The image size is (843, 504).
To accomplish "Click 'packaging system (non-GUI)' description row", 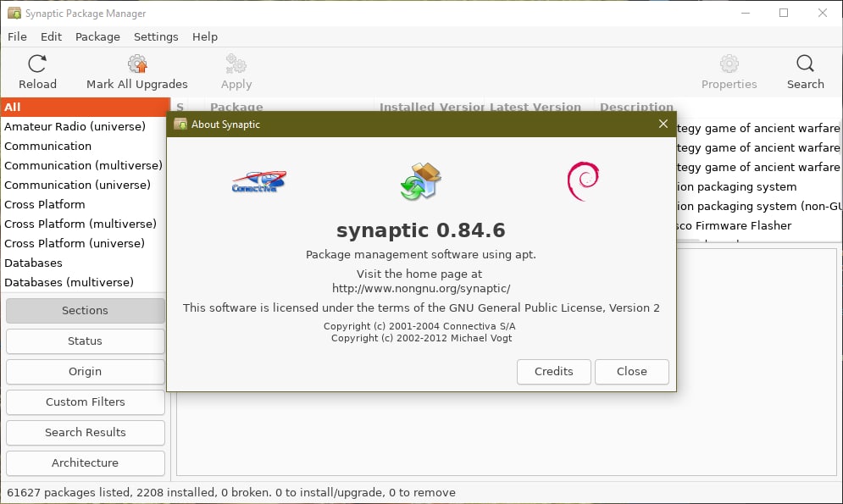I will click(759, 207).
